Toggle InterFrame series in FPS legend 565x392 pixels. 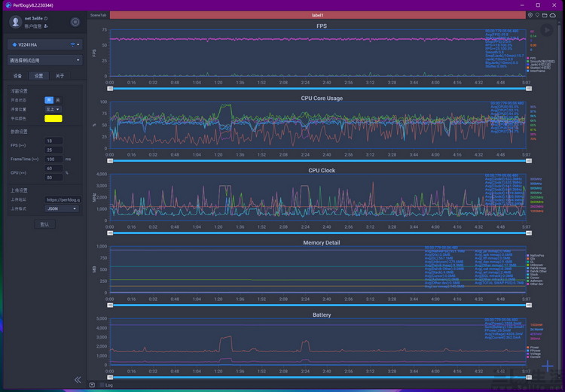[536, 71]
